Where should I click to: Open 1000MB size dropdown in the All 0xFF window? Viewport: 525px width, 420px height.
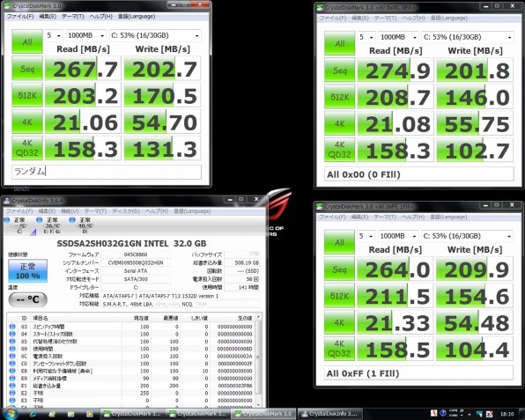click(398, 236)
